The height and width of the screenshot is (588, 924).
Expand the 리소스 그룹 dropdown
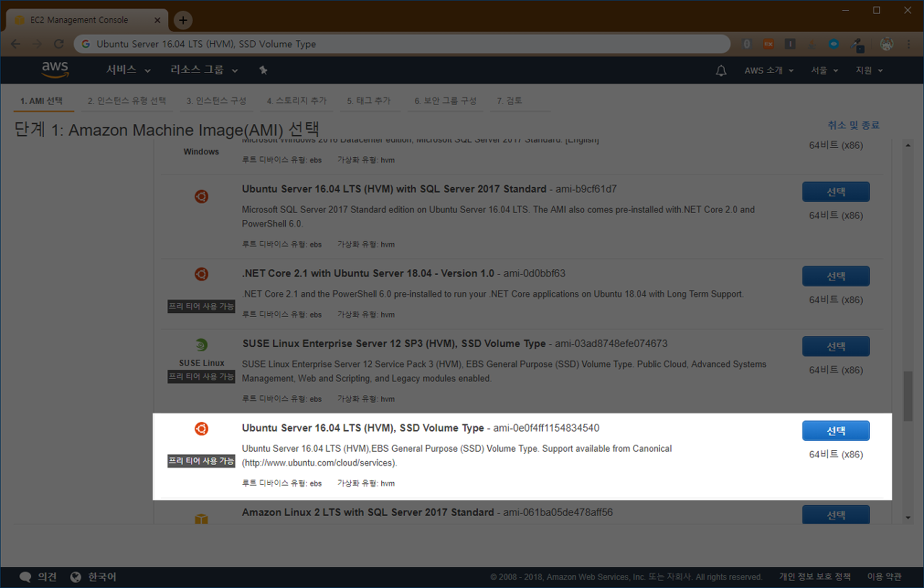(204, 70)
